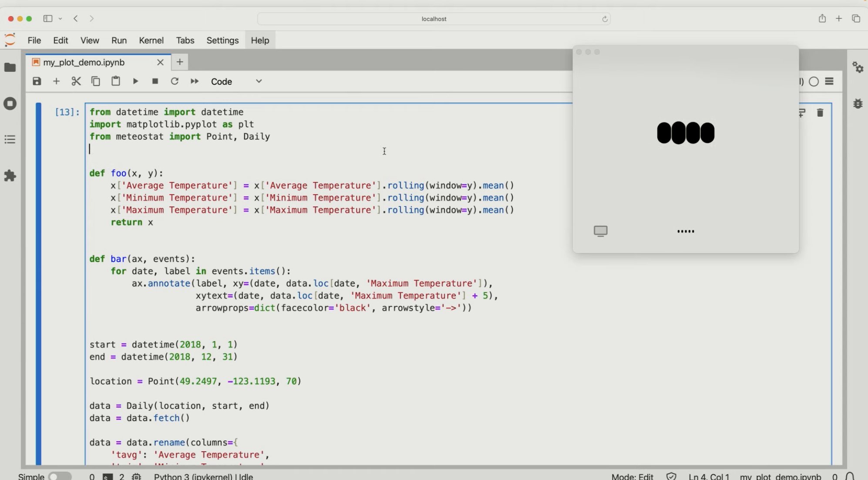Image resolution: width=868 pixels, height=480 pixels.
Task: Open the View menu
Action: tap(90, 41)
